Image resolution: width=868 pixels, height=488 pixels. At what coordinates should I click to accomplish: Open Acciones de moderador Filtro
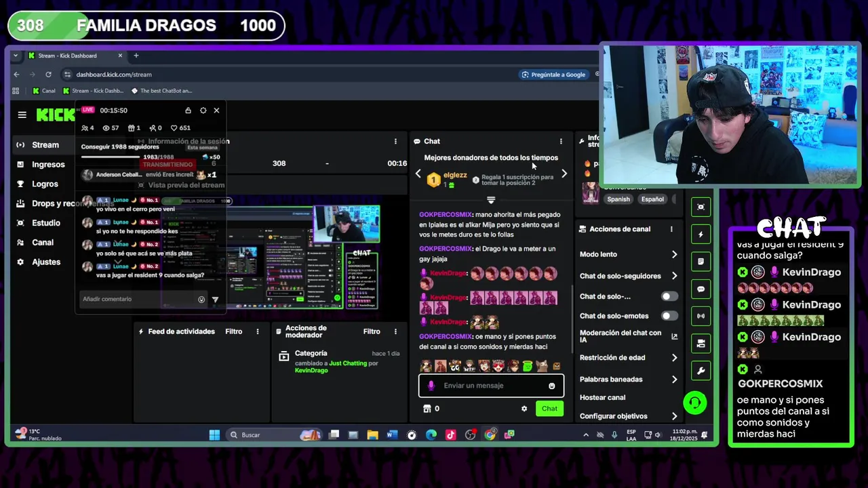click(x=372, y=331)
